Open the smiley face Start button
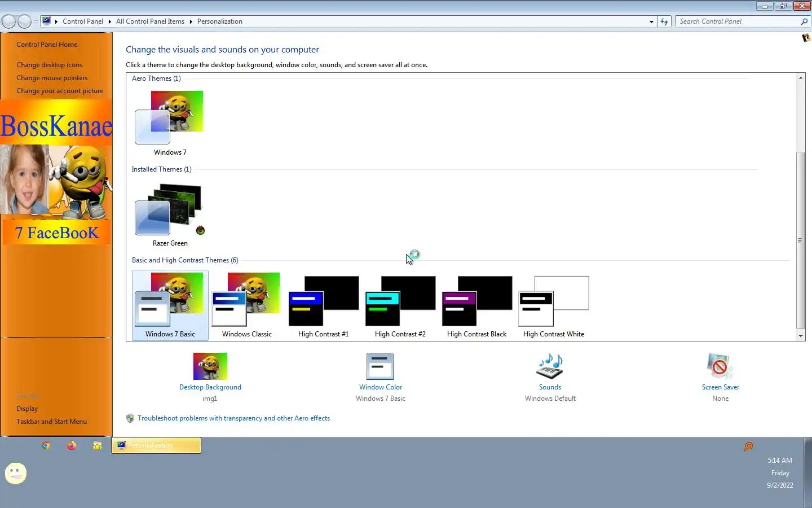Image resolution: width=812 pixels, height=508 pixels. pos(16,473)
